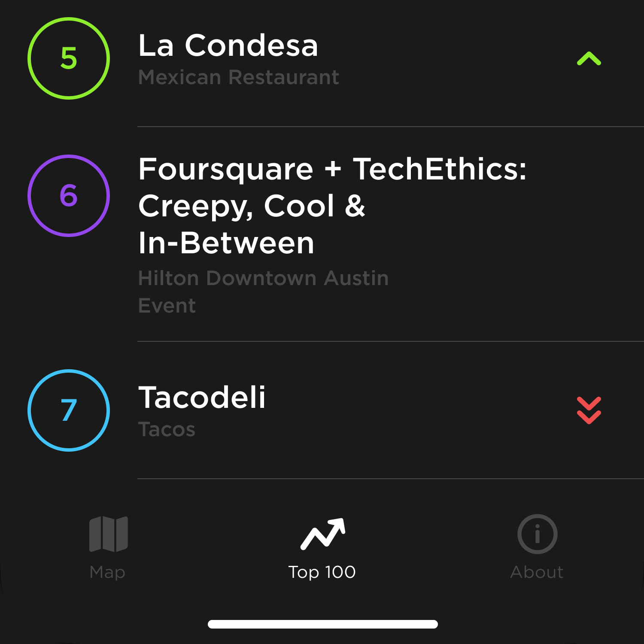The image size is (644, 644).
Task: Tap the Mexican Restaurant category subtitle
Action: point(238,78)
